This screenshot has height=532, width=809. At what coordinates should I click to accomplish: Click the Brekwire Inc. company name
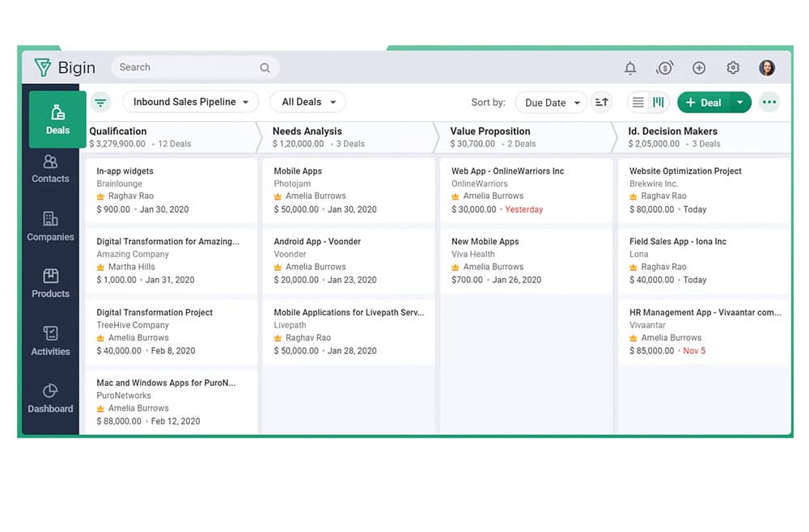pyautogui.click(x=654, y=184)
